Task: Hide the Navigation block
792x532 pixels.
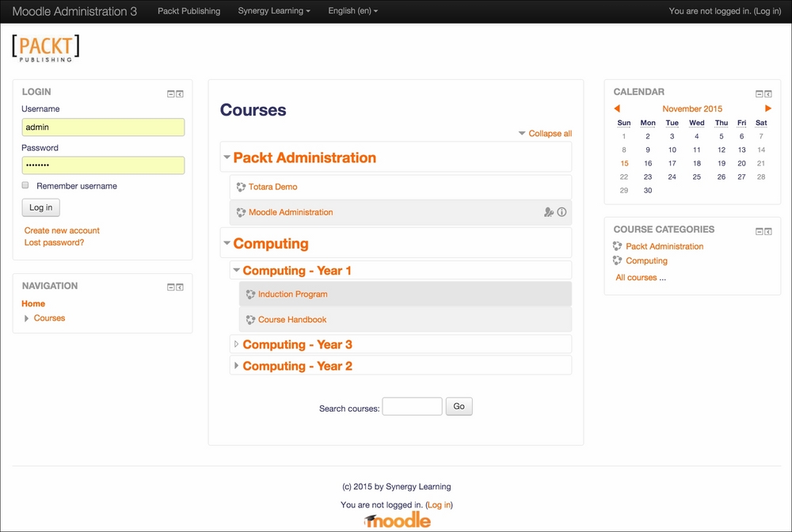Action: click(171, 287)
